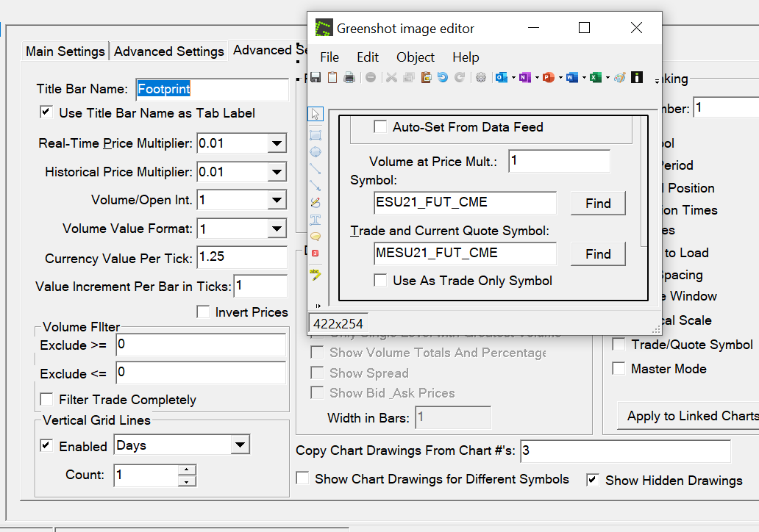
Task: Enable Filter Trade Completely checkbox
Action: coord(46,400)
